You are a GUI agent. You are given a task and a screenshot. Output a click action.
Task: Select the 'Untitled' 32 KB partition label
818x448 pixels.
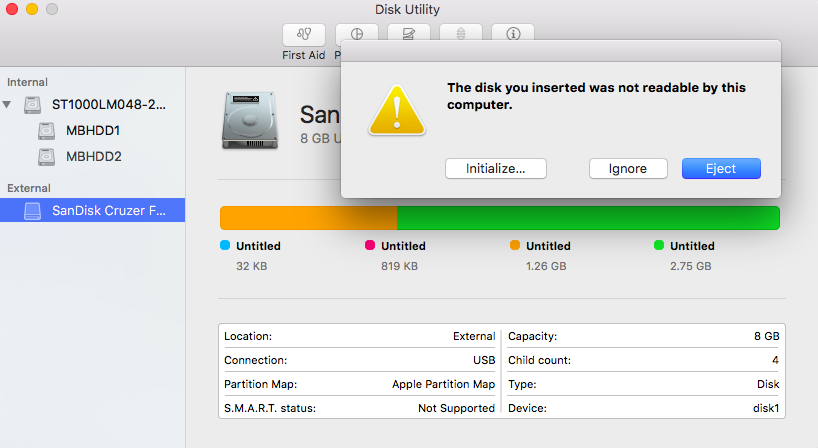pos(258,246)
